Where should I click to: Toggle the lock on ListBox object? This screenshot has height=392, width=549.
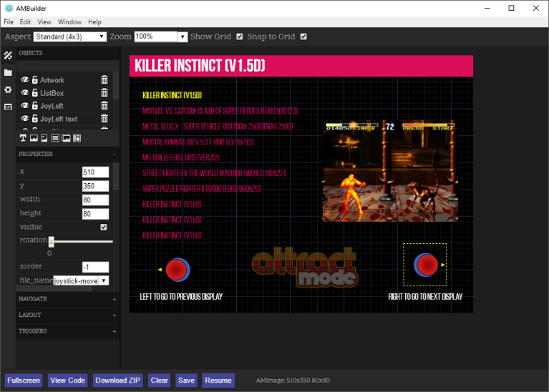34,93
